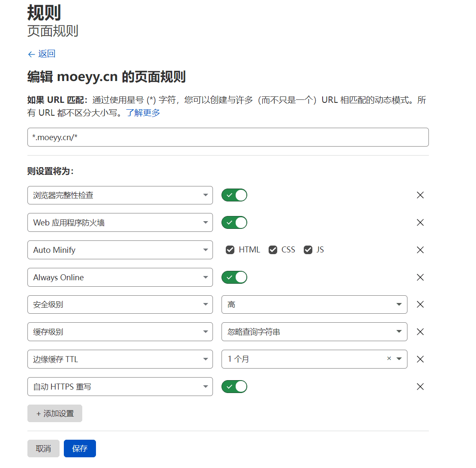
Task: Disable the Always Online toggle
Action: tap(234, 277)
